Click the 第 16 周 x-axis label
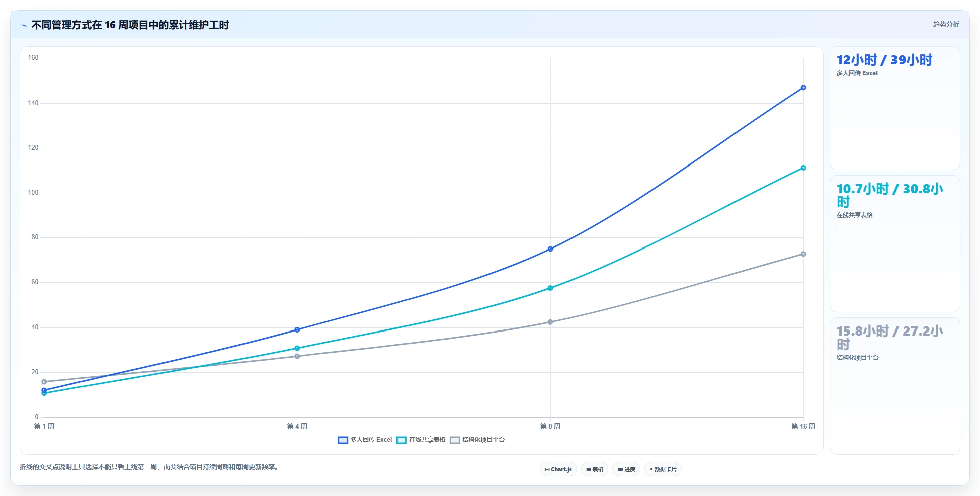 point(803,427)
